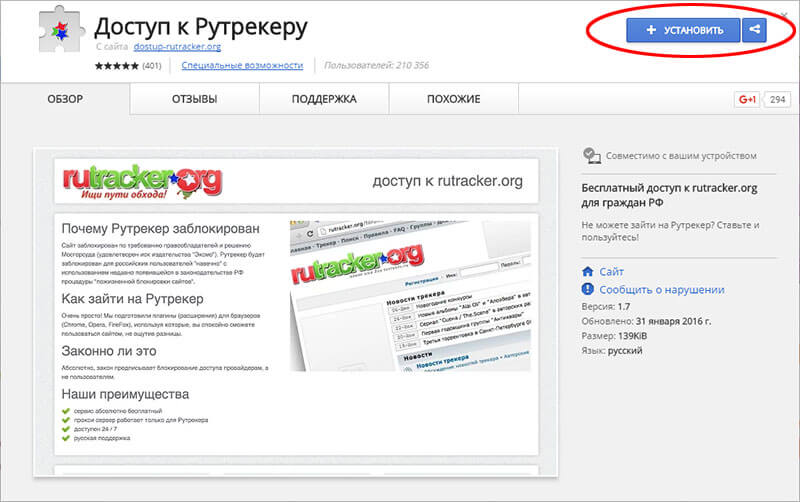
Task: Click the Бесплатный доступ к rutracker.org description
Action: click(669, 195)
